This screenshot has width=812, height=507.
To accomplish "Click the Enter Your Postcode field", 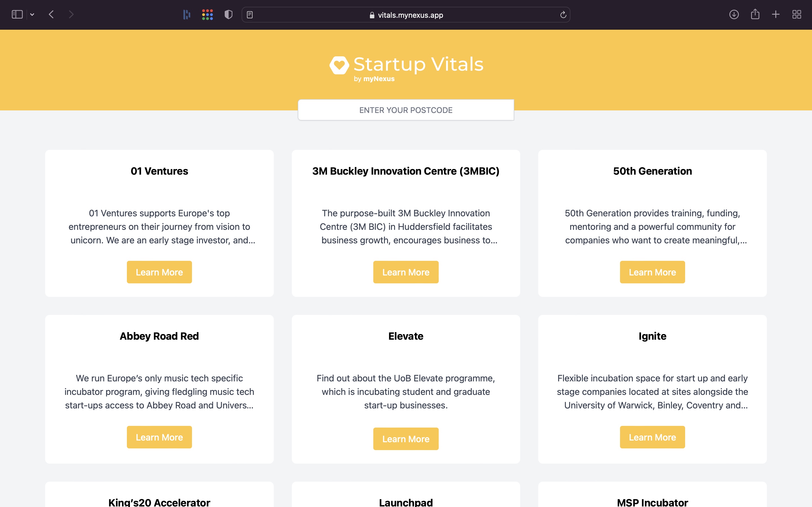I will [406, 110].
